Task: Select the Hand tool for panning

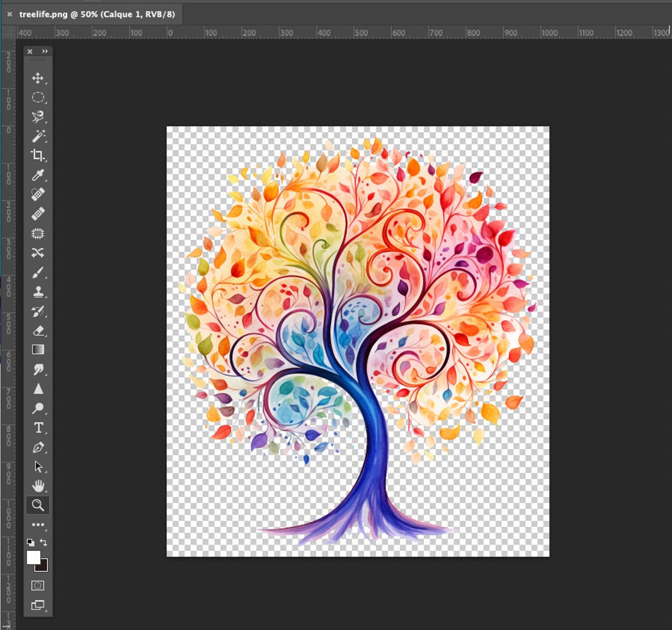Action: [38, 486]
